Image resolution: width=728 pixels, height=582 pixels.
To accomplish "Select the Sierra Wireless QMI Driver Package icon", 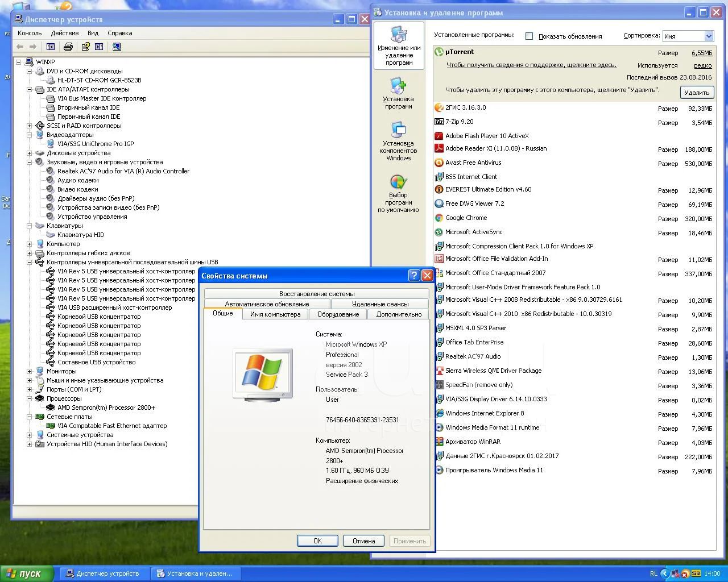I will tap(439, 371).
